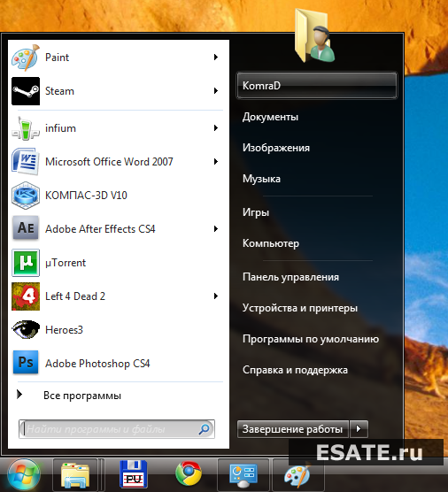The image size is (448, 492).
Task: Click the КОМПАС-3D V10 label
Action: tap(86, 196)
